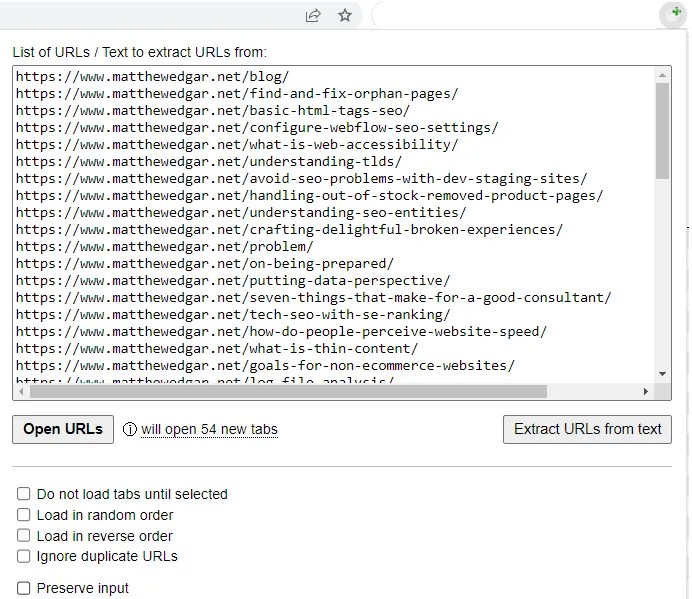Viewport: 692px width, 599px height.
Task: Click 'will open 54 new tabs' text
Action: tap(209, 429)
